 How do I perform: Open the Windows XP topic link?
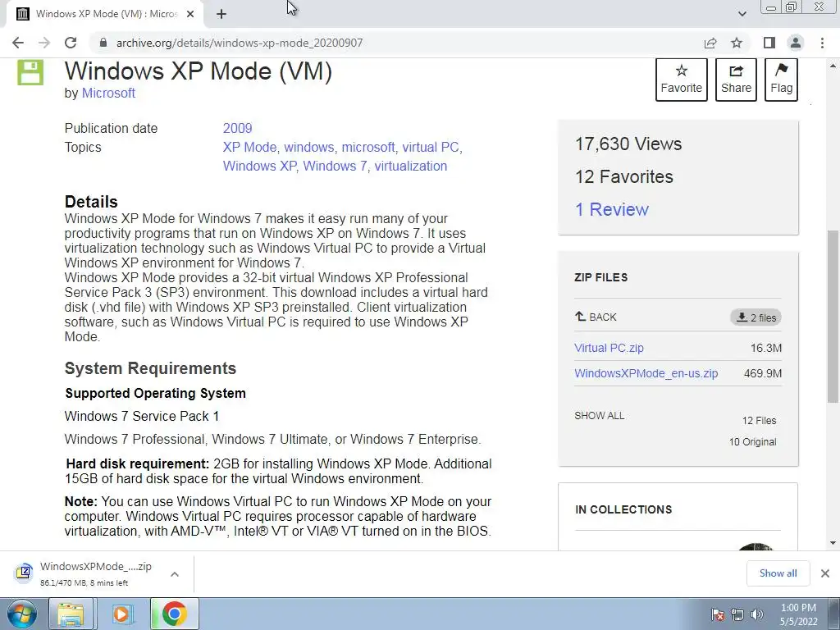click(259, 166)
